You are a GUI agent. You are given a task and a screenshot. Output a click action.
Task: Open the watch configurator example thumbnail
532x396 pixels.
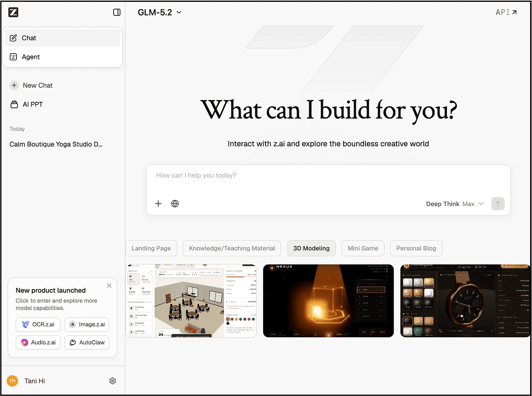click(465, 301)
